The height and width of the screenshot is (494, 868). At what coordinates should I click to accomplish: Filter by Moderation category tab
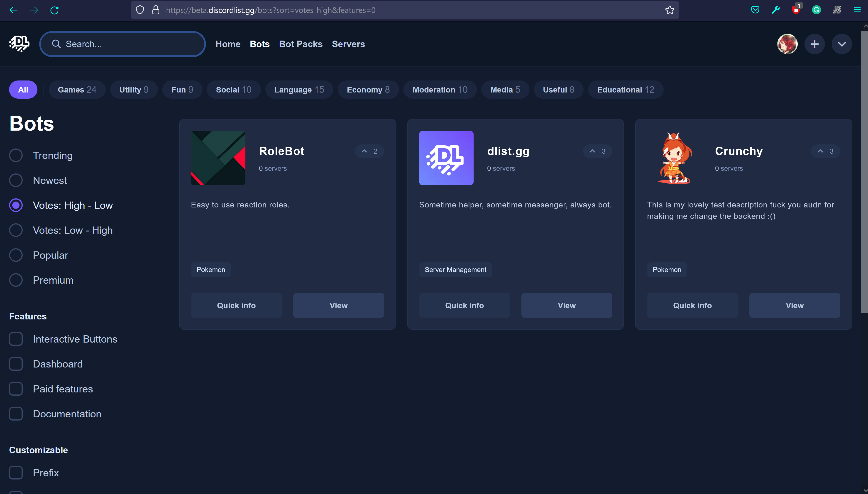(439, 90)
